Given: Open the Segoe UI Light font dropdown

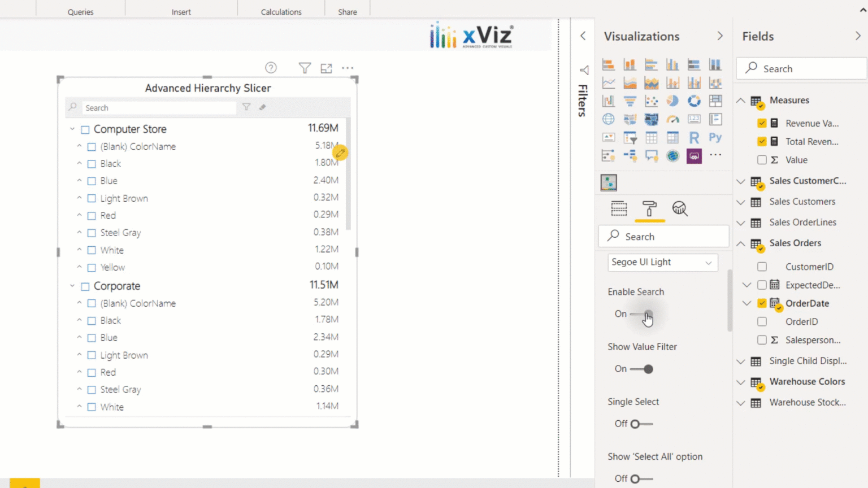Looking at the screenshot, I should pyautogui.click(x=709, y=263).
